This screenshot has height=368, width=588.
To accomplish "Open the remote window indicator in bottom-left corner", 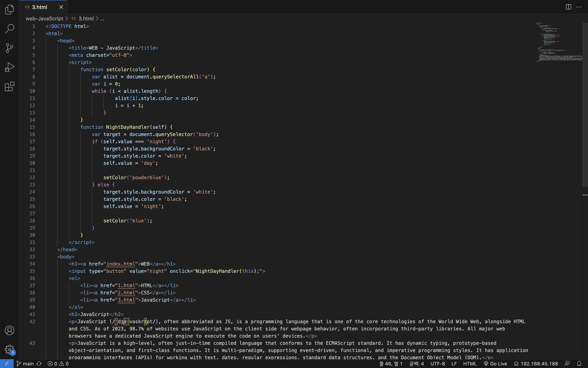I will [6, 363].
